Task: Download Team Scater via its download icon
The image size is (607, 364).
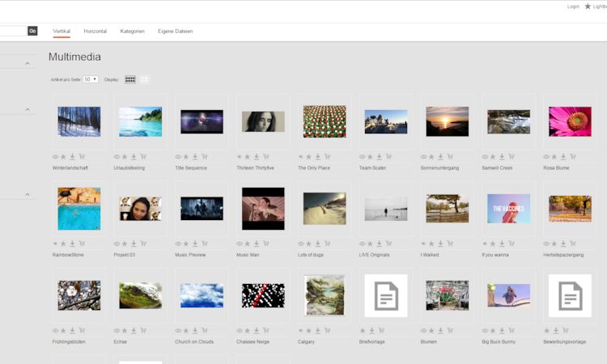Action: coord(379,157)
